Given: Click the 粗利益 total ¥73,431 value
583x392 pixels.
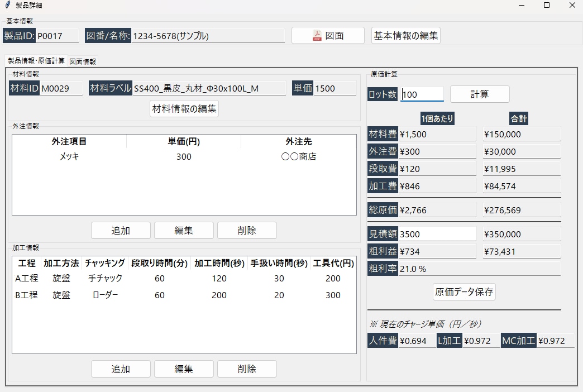Looking at the screenshot, I should pos(522,251).
